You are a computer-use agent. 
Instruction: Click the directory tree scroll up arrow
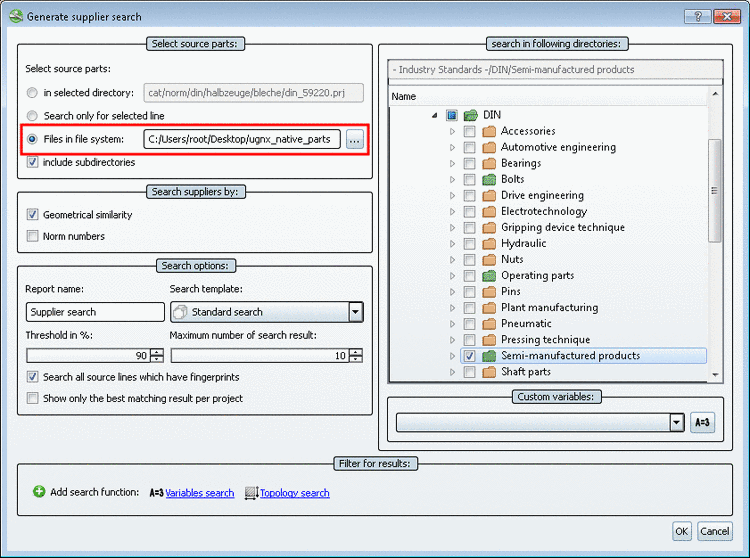(x=715, y=94)
